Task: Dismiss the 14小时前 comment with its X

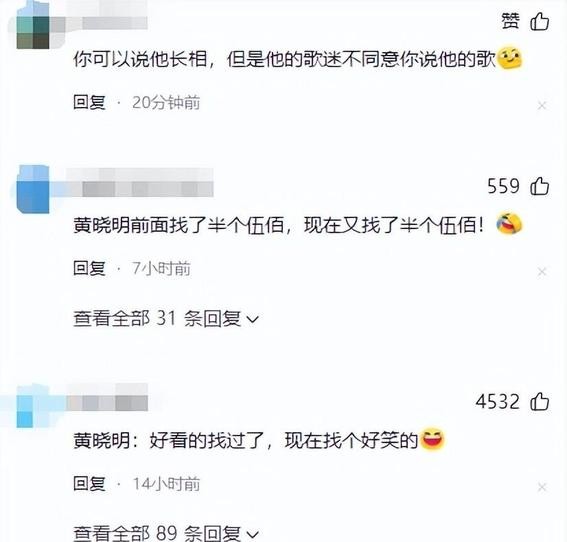Action: click(542, 487)
